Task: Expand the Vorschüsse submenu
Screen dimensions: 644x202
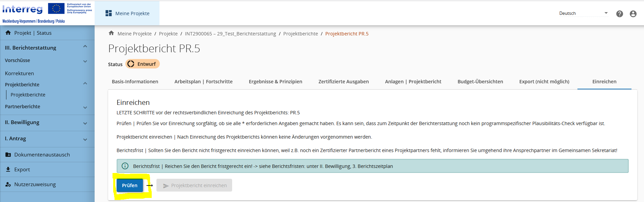Action: click(x=85, y=61)
